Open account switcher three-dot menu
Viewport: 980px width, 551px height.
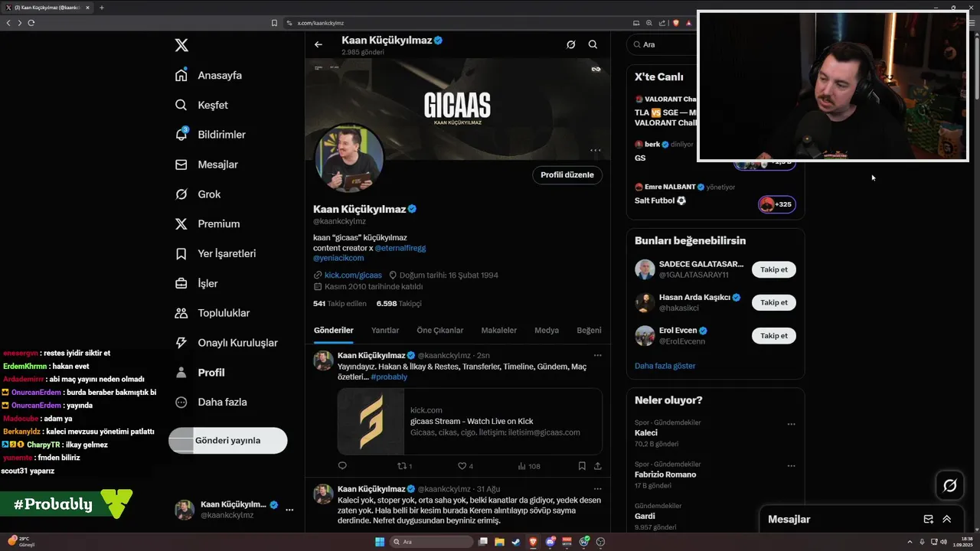pos(289,510)
